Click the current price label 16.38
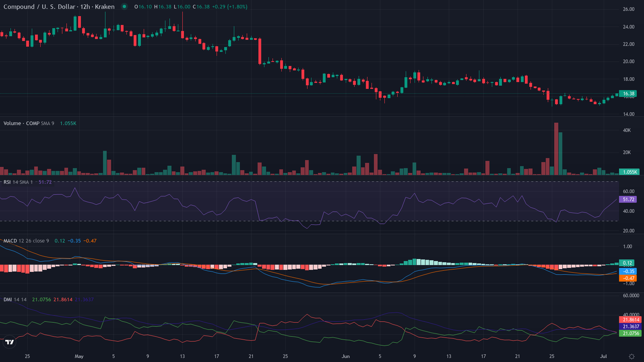Image resolution: width=644 pixels, height=362 pixels. [628, 94]
